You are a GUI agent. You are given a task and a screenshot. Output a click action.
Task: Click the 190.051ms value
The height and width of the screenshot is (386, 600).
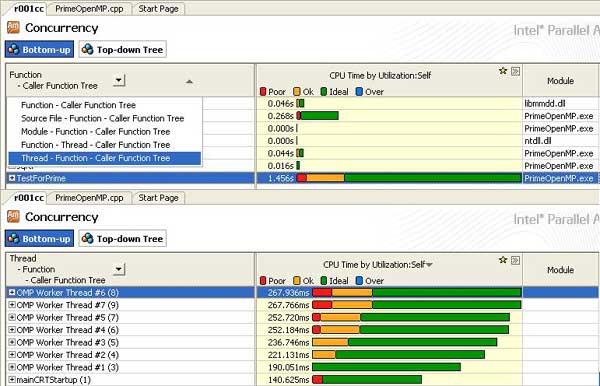pyautogui.click(x=289, y=367)
